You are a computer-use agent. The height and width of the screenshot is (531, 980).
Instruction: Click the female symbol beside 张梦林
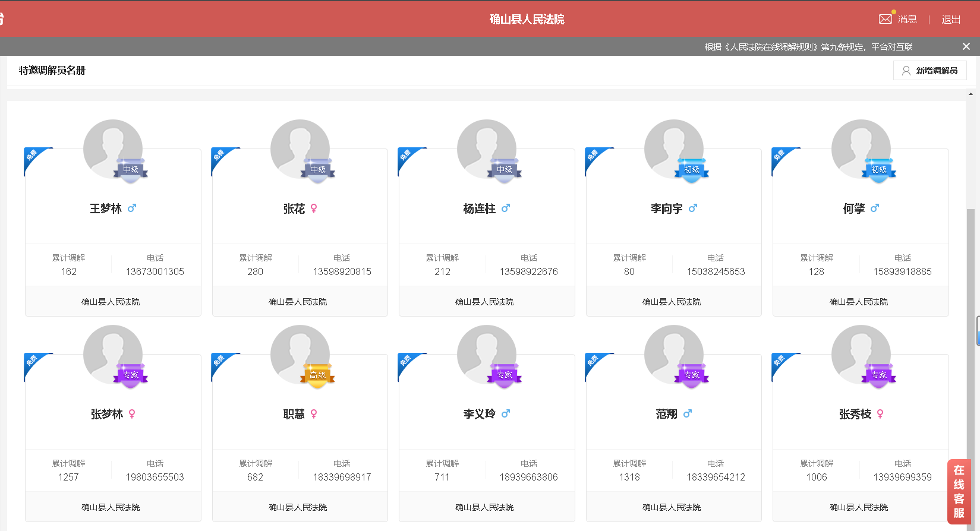point(132,414)
